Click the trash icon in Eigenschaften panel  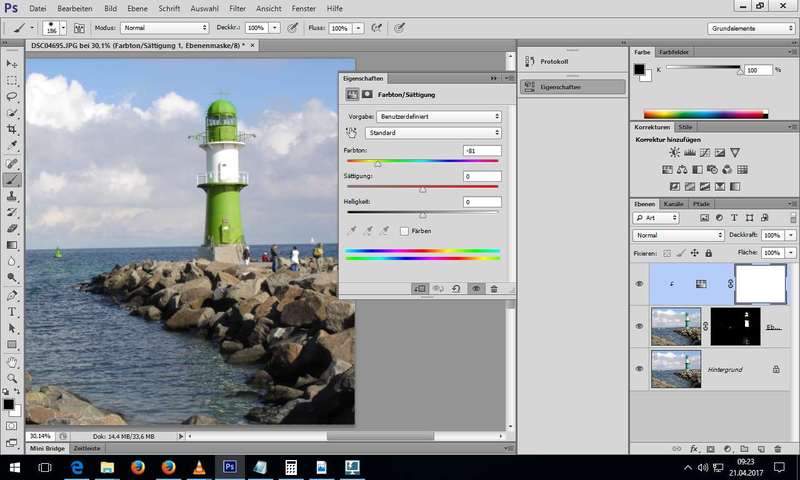(x=493, y=288)
